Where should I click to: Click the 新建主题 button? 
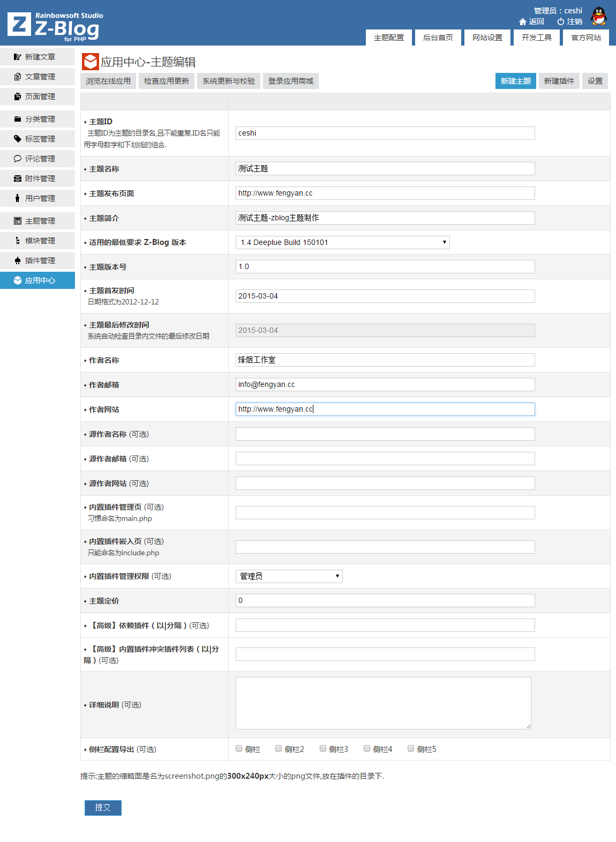pyautogui.click(x=516, y=81)
